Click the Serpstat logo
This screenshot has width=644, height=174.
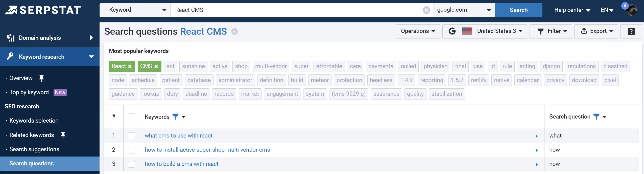(43, 10)
